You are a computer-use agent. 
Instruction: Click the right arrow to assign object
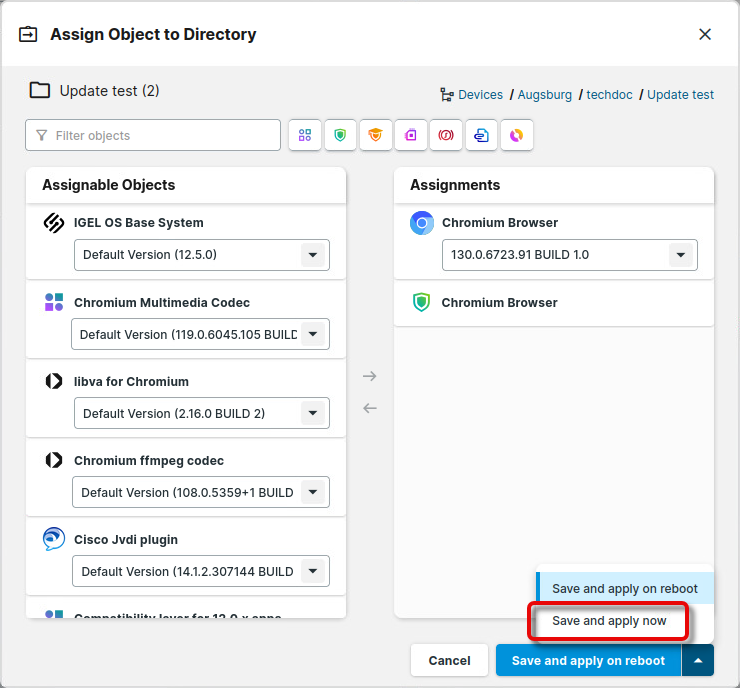click(370, 376)
